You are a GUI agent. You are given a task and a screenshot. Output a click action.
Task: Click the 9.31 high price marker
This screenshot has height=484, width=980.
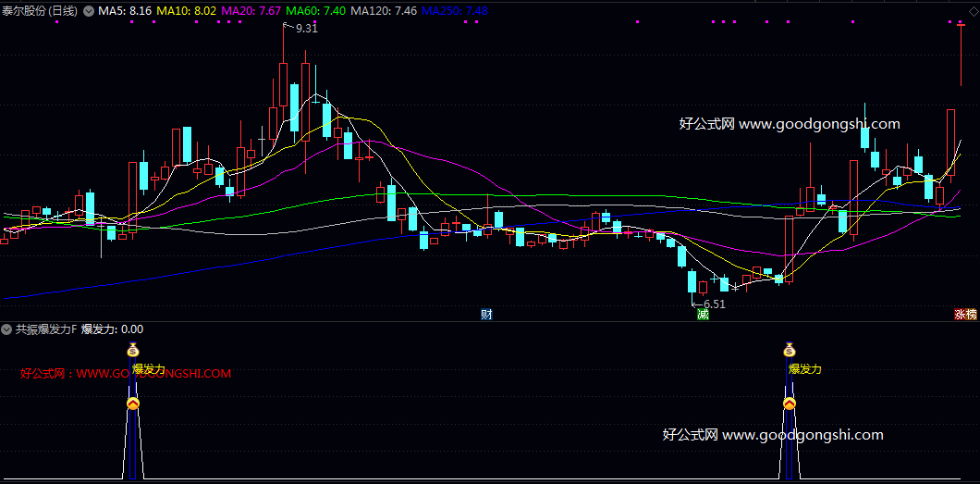(306, 29)
